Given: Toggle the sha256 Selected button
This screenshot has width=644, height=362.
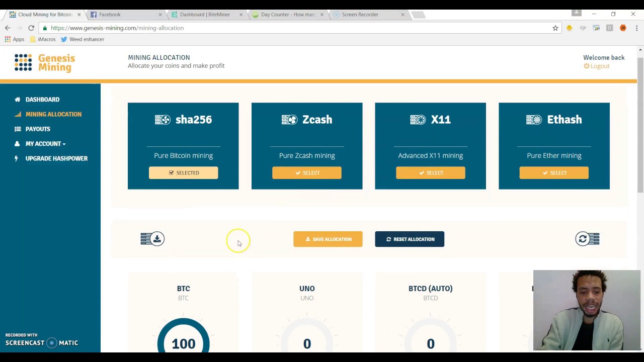Looking at the screenshot, I should point(183,173).
